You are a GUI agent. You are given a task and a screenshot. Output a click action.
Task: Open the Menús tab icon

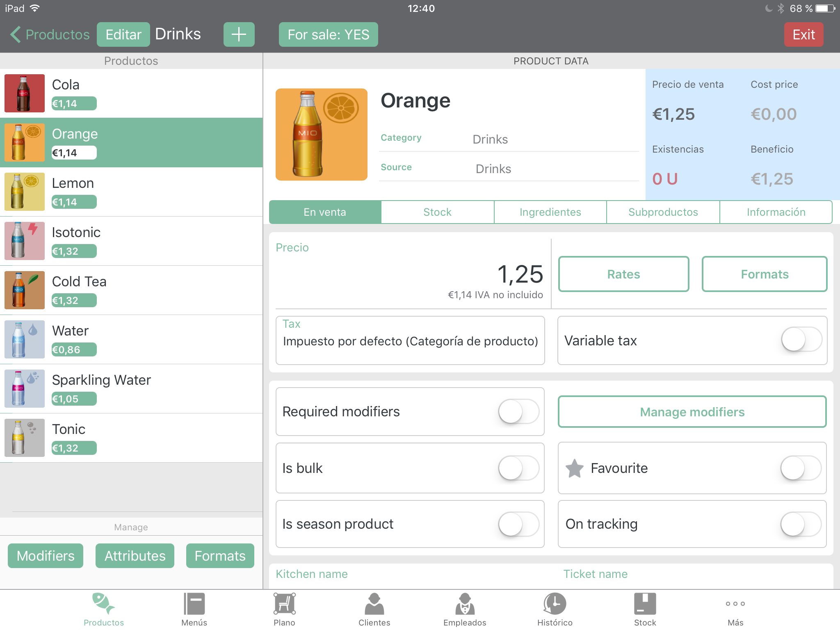(x=194, y=604)
